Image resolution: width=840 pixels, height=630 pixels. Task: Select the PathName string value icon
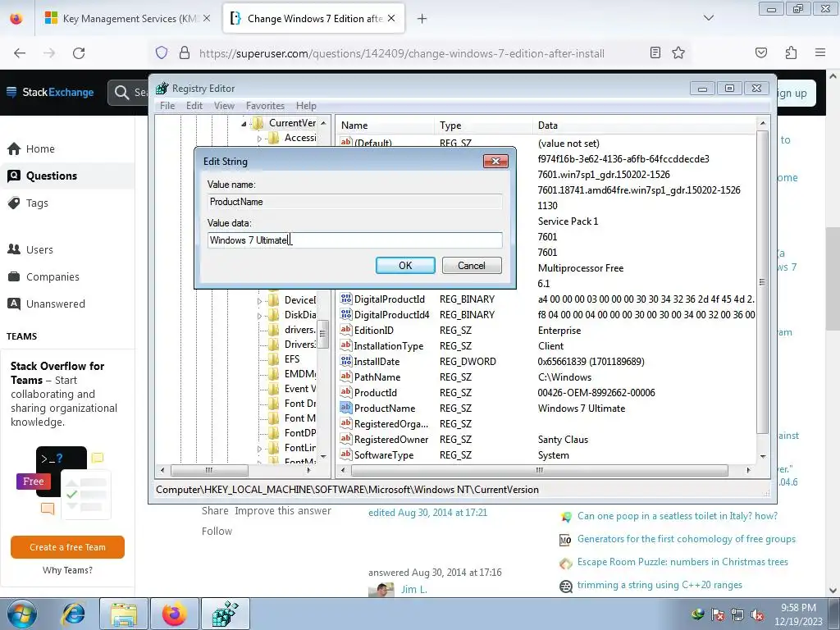click(346, 377)
